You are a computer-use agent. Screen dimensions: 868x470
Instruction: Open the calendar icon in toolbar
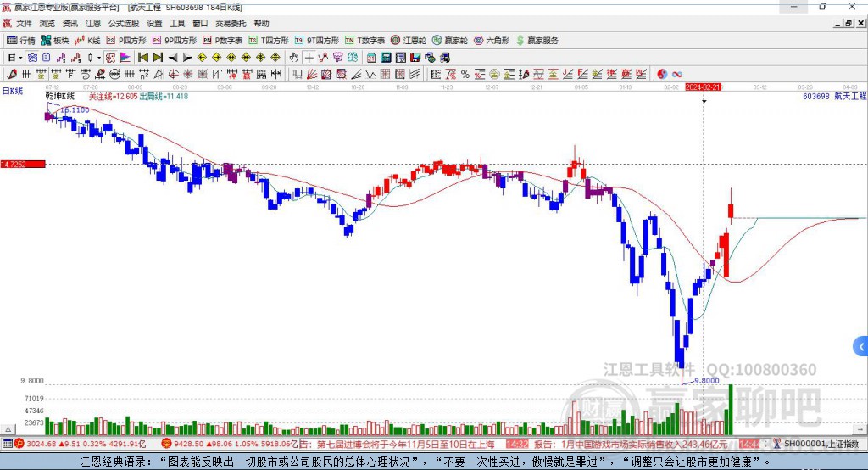click(x=371, y=57)
